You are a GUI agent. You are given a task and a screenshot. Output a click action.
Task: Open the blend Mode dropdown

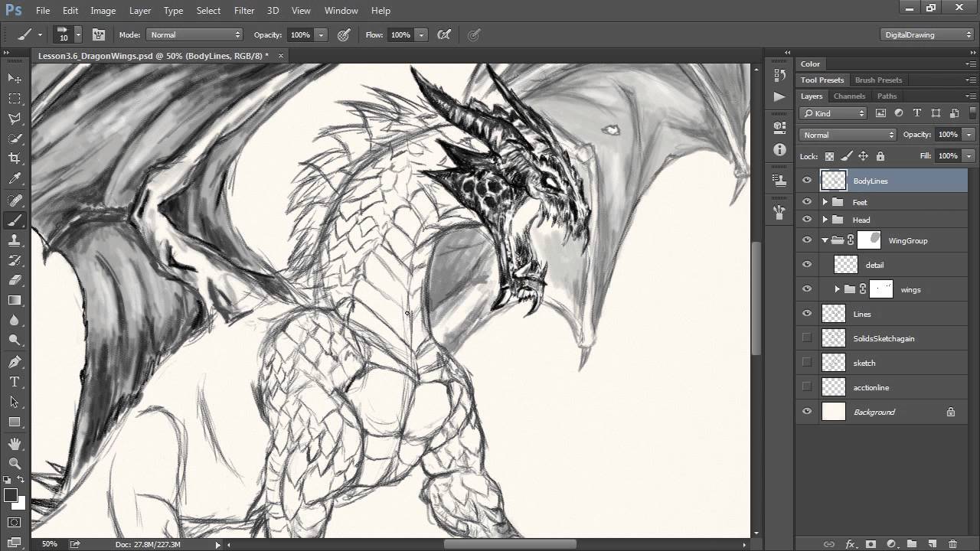coord(847,134)
